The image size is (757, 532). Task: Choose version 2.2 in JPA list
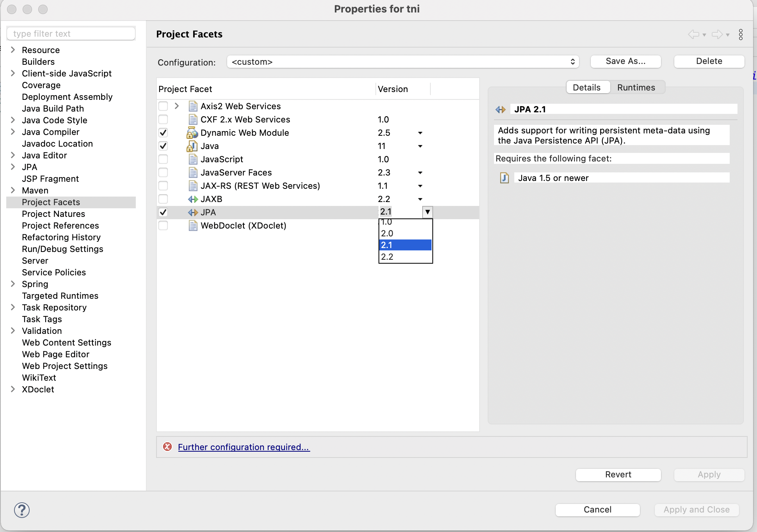point(405,257)
